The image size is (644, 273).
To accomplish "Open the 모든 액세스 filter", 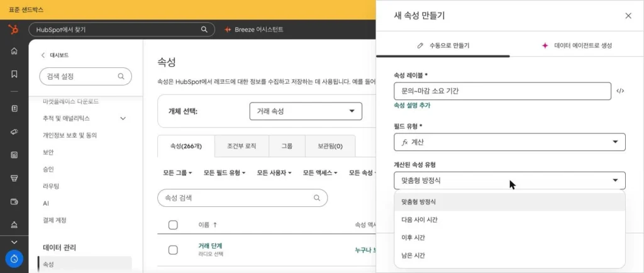I will [320, 173].
